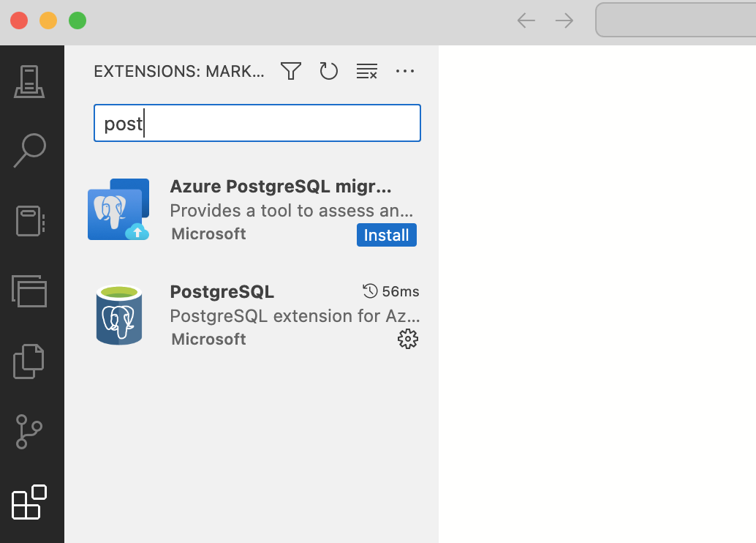Close the window with red button
This screenshot has height=543, width=756.
[19, 20]
